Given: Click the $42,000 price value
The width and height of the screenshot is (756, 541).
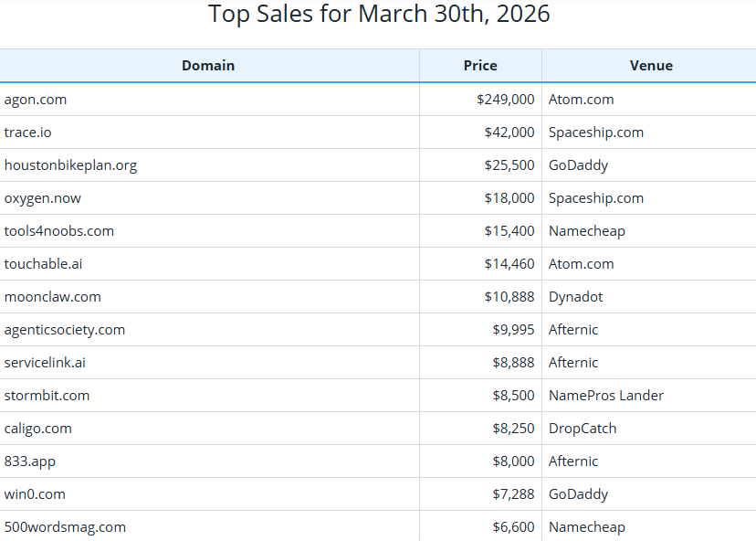Looking at the screenshot, I should pyautogui.click(x=509, y=133).
